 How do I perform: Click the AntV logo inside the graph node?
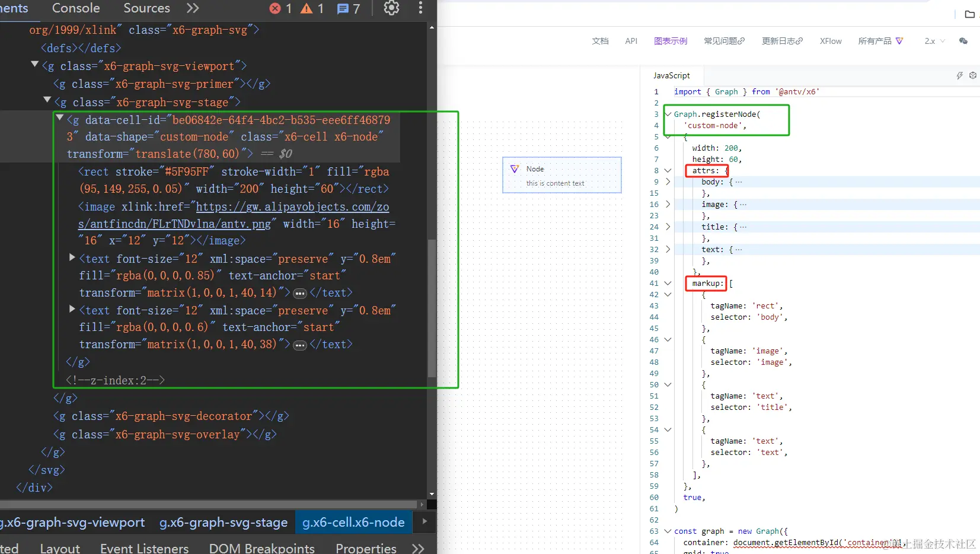515,169
